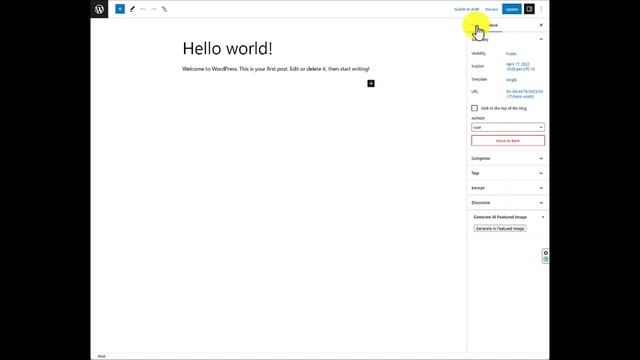
Task: Expand the Discussion panel
Action: (507, 203)
